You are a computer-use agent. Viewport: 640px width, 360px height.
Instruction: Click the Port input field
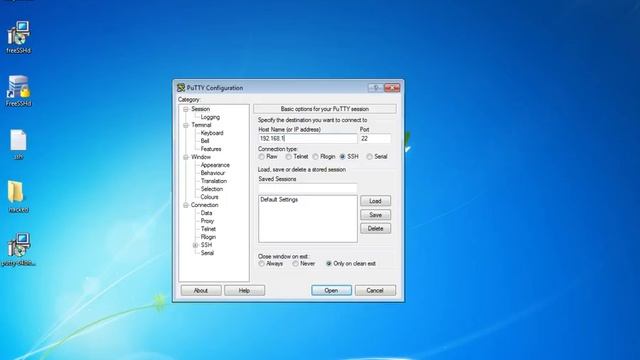pos(375,138)
